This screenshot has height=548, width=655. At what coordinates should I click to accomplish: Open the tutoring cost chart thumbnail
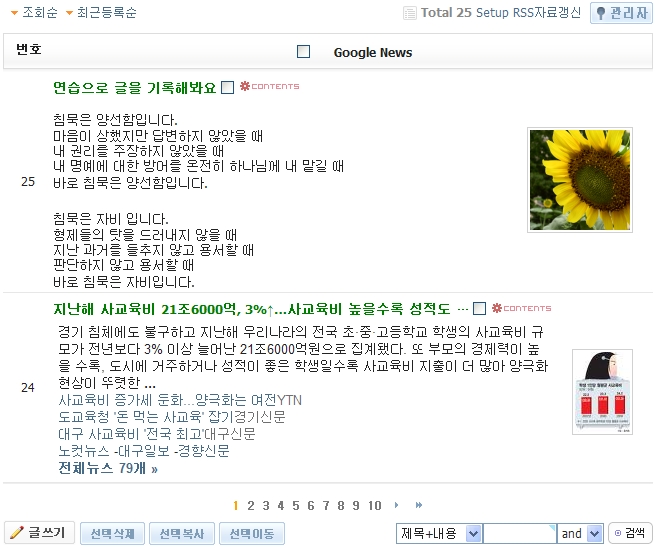tap(602, 392)
